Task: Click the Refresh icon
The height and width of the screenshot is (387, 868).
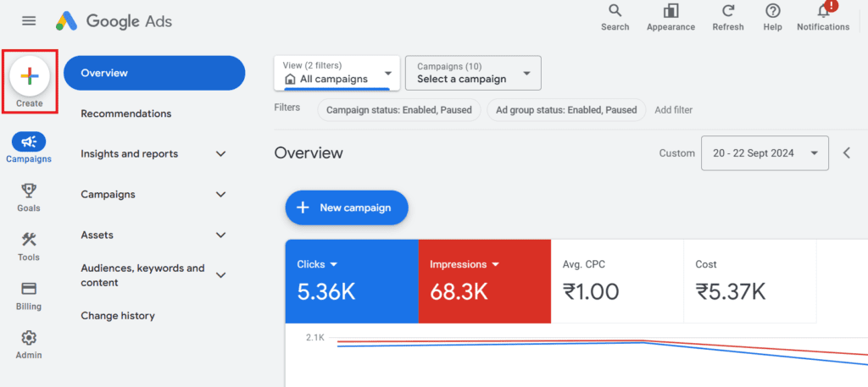Action: pos(728,12)
